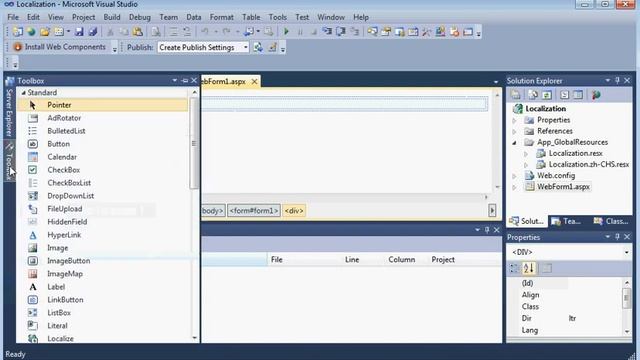
Task: Click the Refresh icon in Solution Explorer toolbar
Action: 547,95
